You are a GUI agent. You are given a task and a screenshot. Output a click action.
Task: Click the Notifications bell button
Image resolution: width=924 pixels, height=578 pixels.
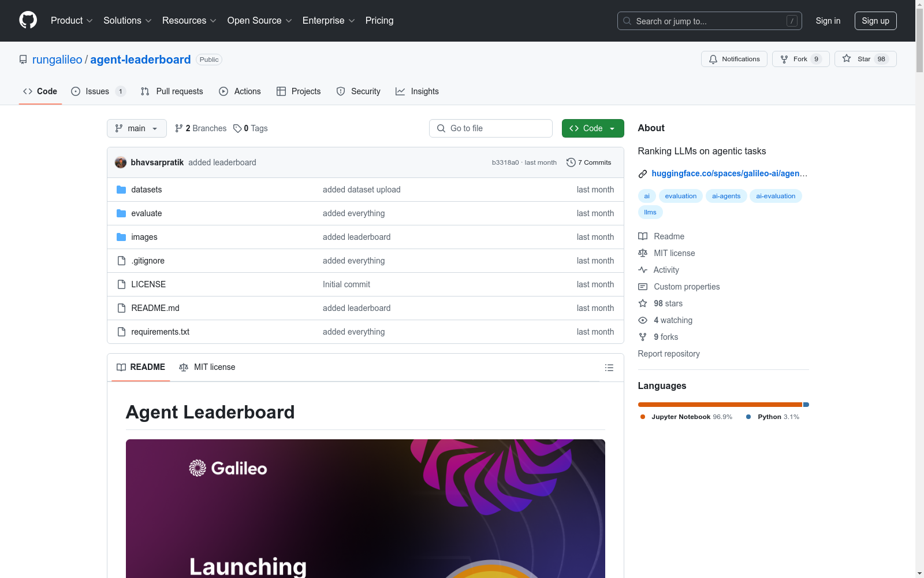coord(734,59)
